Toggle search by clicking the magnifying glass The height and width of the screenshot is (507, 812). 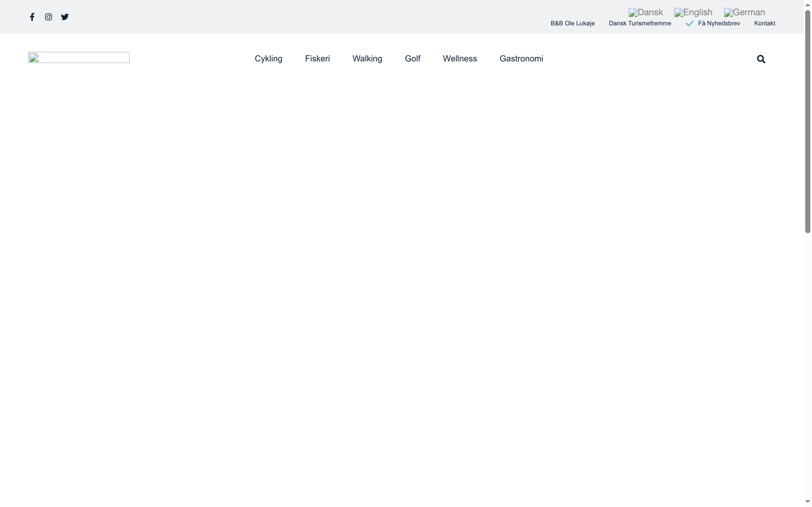(761, 59)
